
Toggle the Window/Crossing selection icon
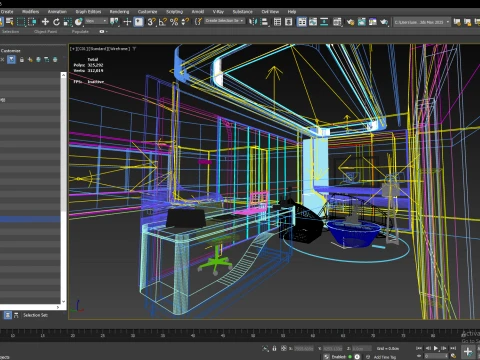[x=32, y=22]
